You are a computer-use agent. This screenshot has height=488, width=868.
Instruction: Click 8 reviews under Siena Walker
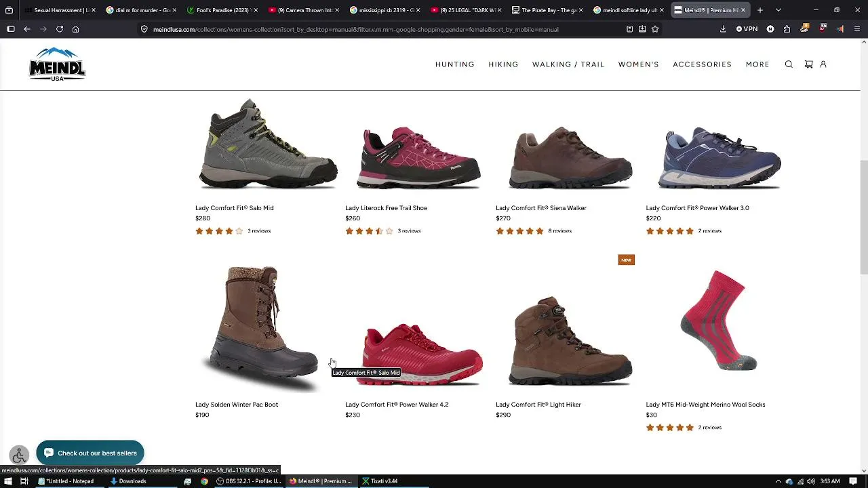[x=560, y=231]
